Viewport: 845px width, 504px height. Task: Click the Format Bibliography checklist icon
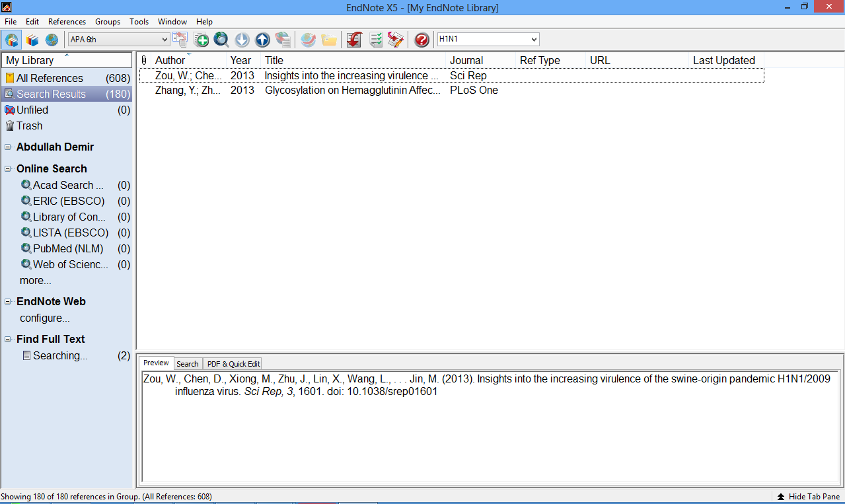(x=375, y=40)
